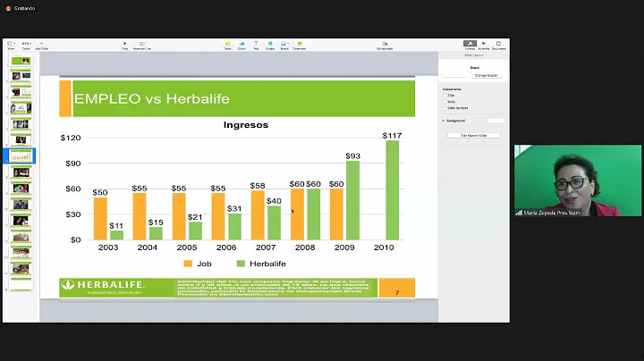Open Keynote Live from the toolbar
Viewport: 644px width, 361px height.
pyautogui.click(x=142, y=44)
